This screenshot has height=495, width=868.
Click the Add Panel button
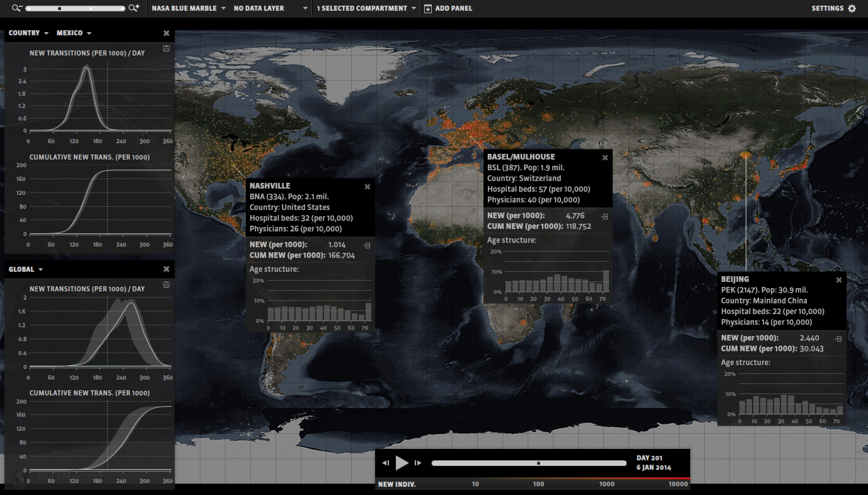click(448, 8)
